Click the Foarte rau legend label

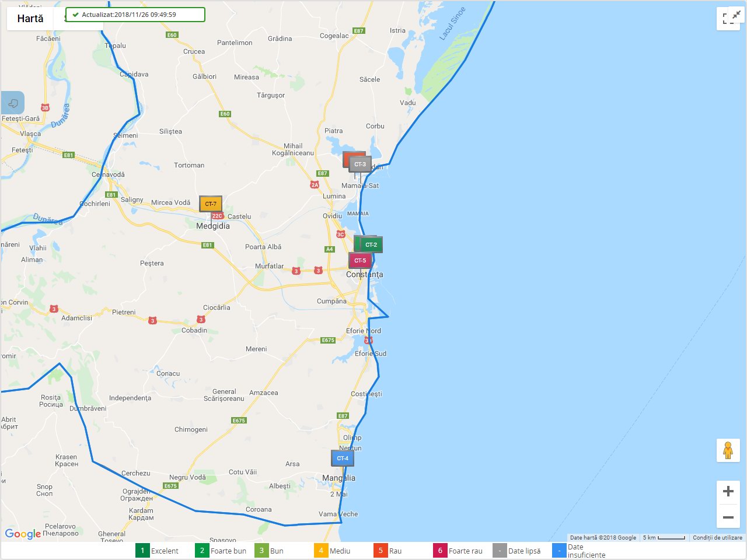tap(466, 551)
